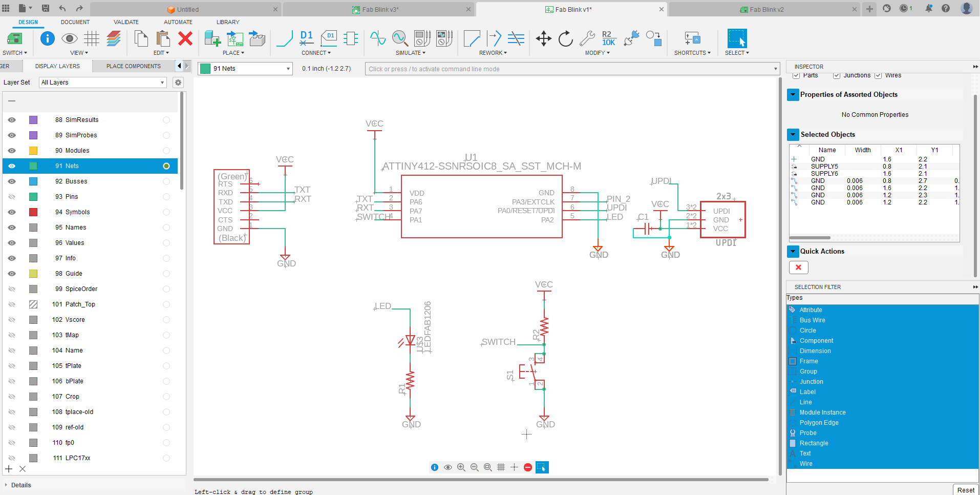
Task: Switch to the LIBRARY ribbon tab
Action: click(228, 22)
